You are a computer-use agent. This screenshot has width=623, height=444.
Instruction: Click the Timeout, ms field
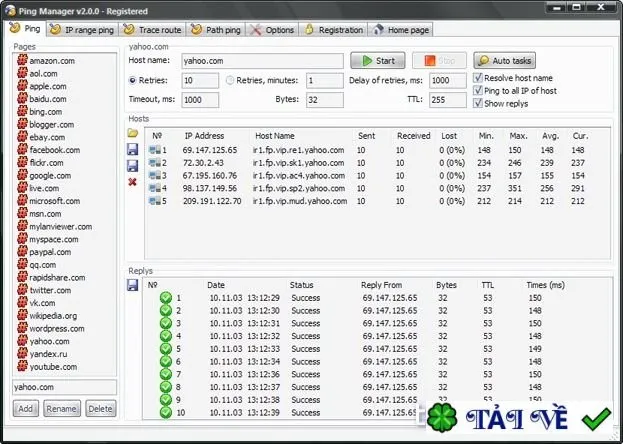click(200, 100)
